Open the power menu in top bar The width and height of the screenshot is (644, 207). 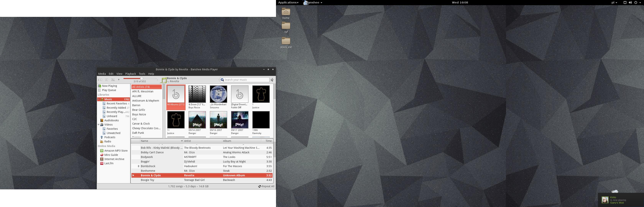[x=636, y=2]
